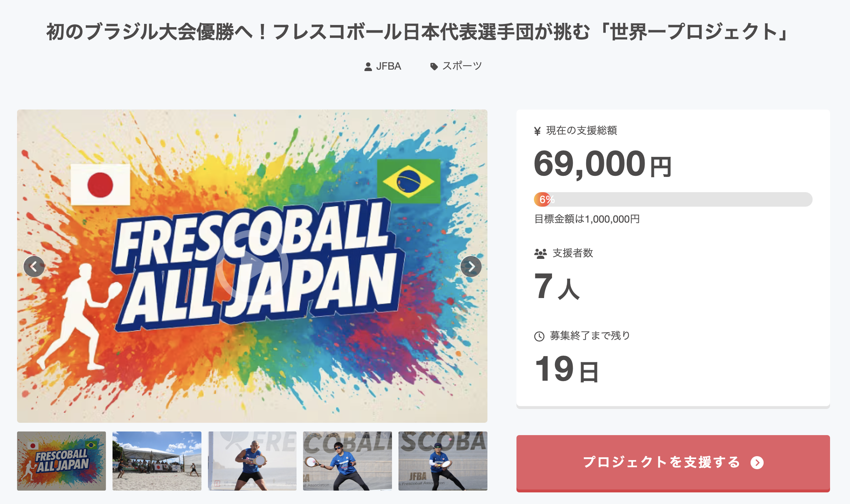Click the yen icon by 現在の支援総額

538,131
